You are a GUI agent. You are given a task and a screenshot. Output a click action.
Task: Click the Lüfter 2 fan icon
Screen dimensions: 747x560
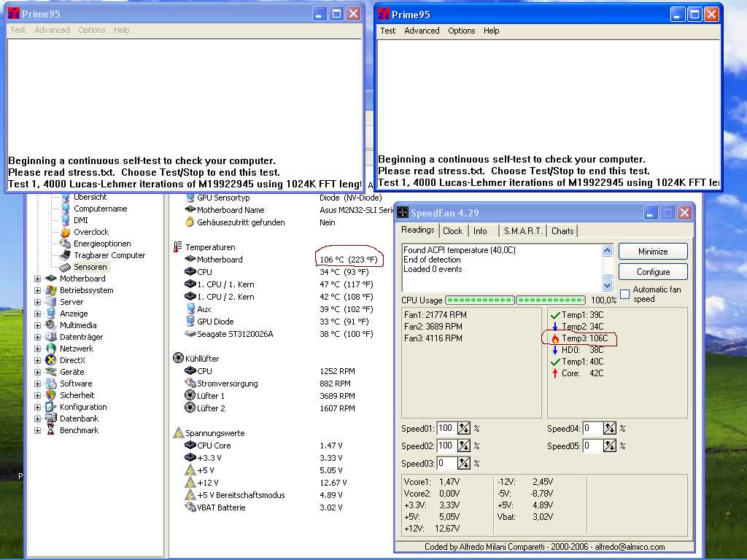tap(190, 408)
